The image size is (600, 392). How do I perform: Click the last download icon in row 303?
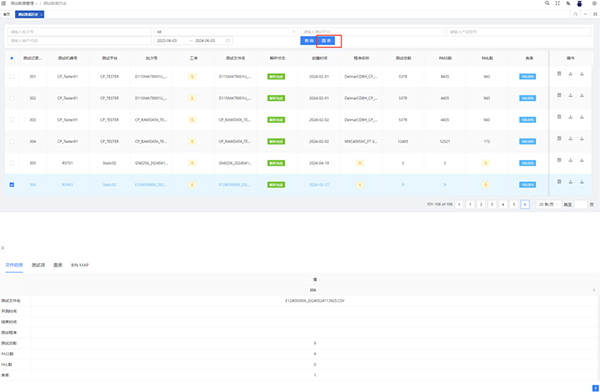point(582,117)
